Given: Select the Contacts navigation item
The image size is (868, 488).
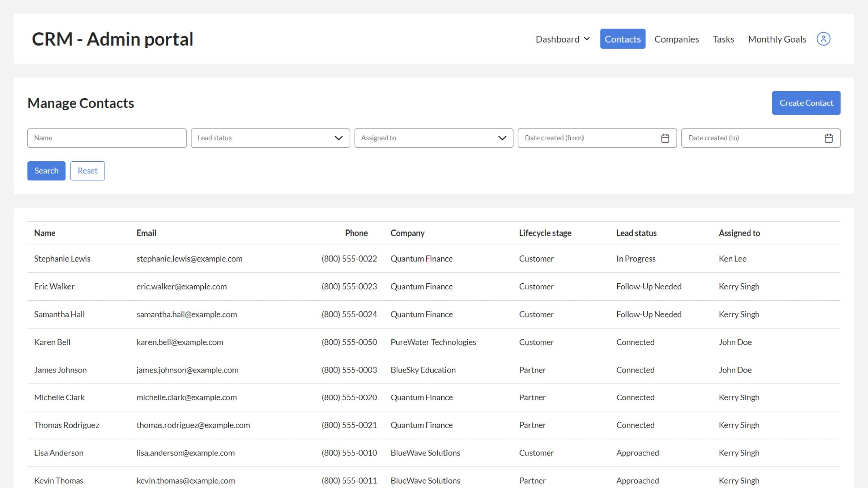Looking at the screenshot, I should pos(623,39).
